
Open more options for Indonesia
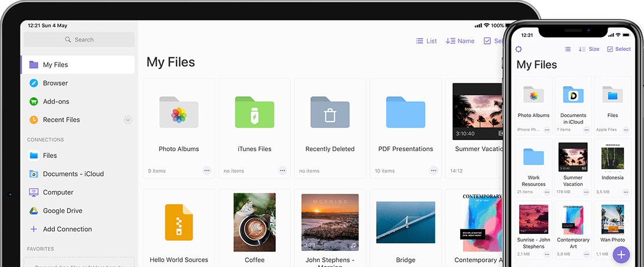[x=626, y=192]
